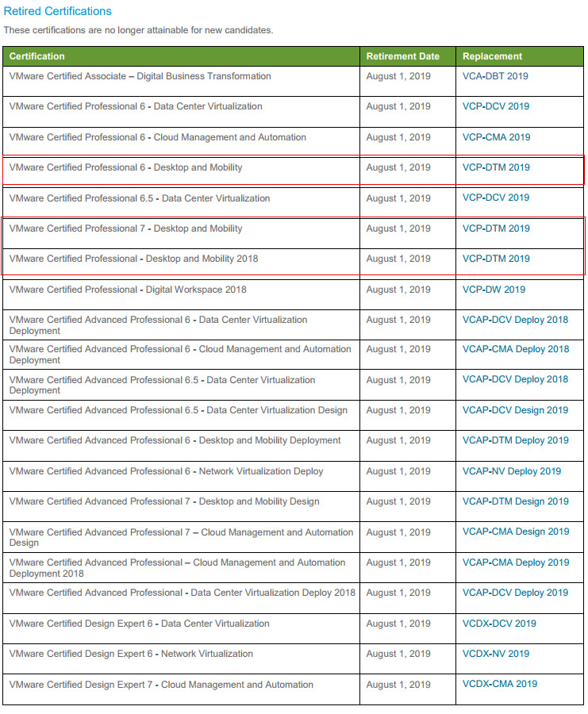This screenshot has height=714, width=588.
Task: Open VCAP-DCV Deploy 2018 link in Advanced Professional 6 row
Action: tap(515, 320)
